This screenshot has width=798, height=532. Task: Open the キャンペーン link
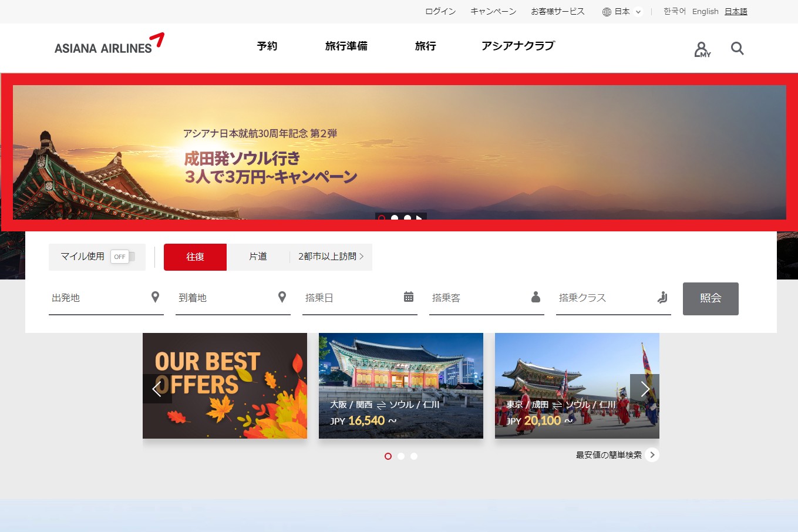click(493, 12)
